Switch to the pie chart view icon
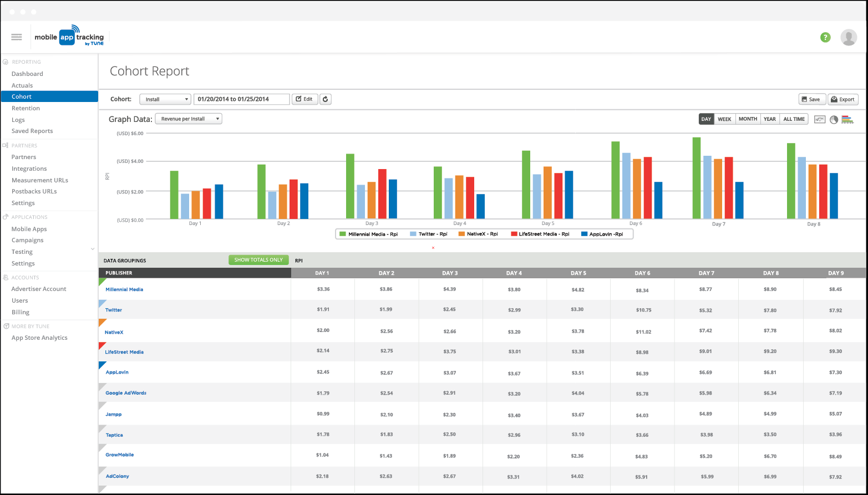868x495 pixels. [834, 119]
